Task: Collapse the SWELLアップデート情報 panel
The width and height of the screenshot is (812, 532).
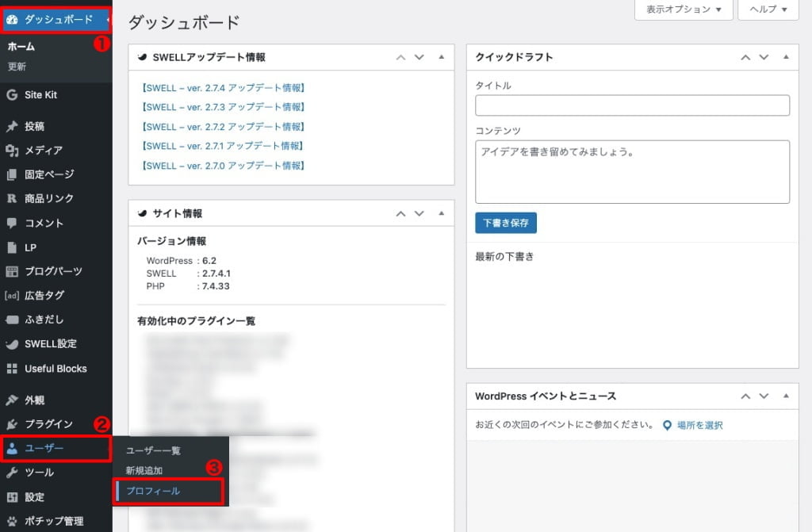Action: (441, 57)
